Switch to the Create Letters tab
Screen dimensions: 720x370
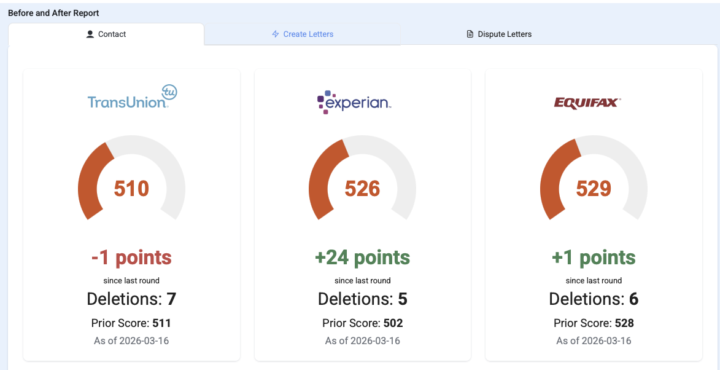(303, 34)
